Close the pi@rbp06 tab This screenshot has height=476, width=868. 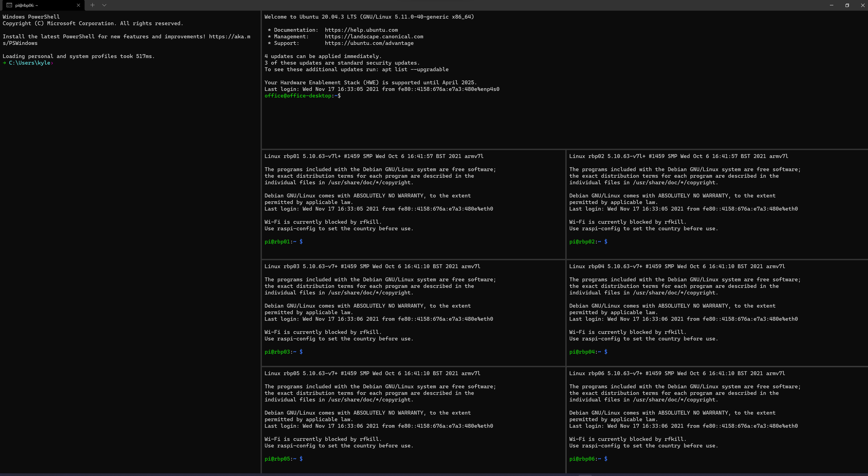(78, 5)
